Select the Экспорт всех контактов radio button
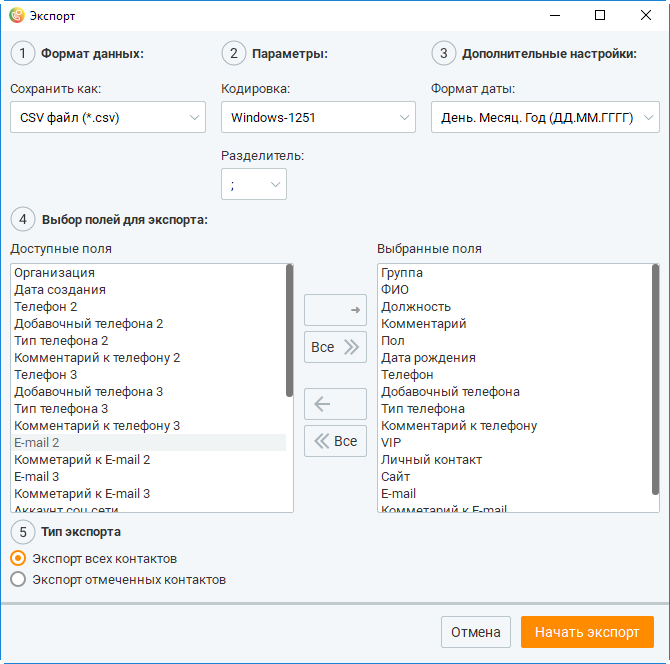 click(18, 558)
